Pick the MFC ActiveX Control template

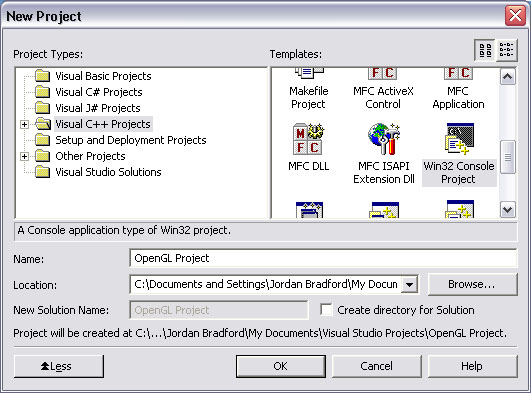pos(383,89)
